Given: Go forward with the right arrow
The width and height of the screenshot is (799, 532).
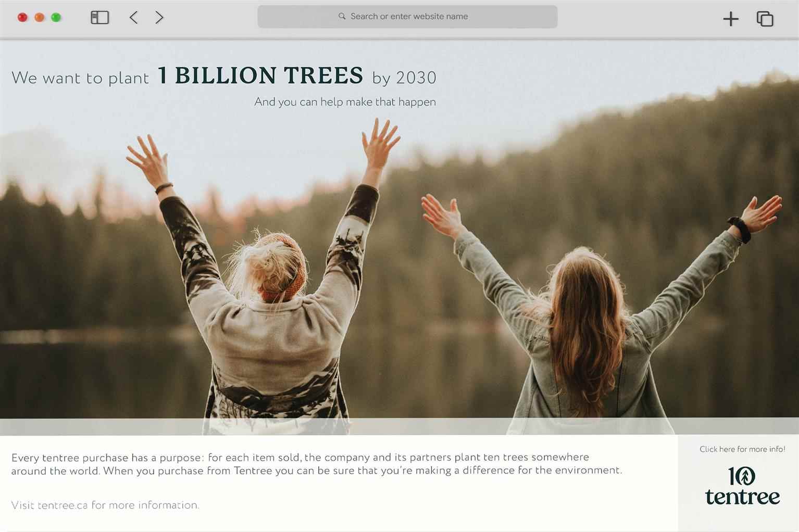Looking at the screenshot, I should tap(159, 18).
